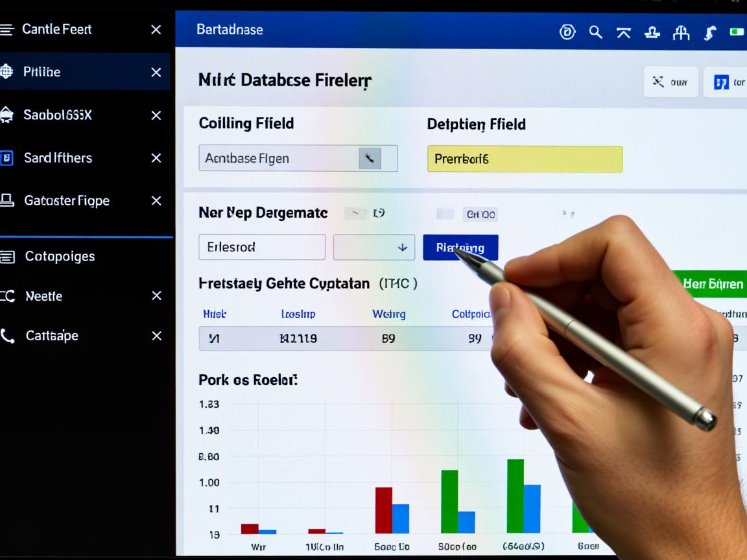Toggle the green switch in top bar
The image size is (747, 560).
coord(737,31)
